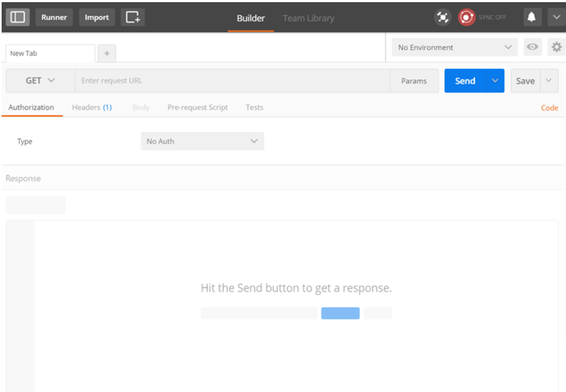Expand the top-right header dropdown chevron
The image size is (566, 392).
point(556,17)
